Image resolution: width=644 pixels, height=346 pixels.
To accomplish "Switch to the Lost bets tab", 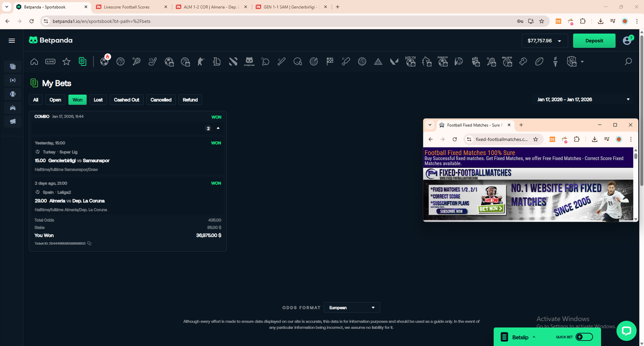I will (x=98, y=100).
